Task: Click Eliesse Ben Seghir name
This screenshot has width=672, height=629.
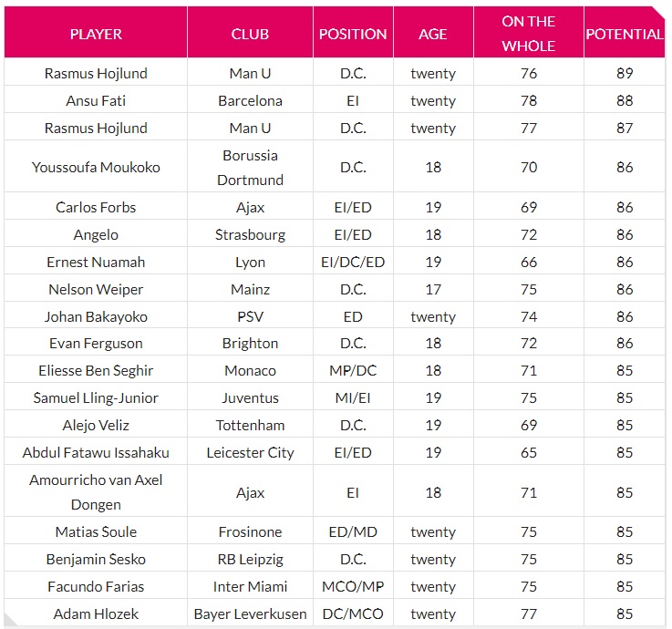Action: pyautogui.click(x=96, y=371)
